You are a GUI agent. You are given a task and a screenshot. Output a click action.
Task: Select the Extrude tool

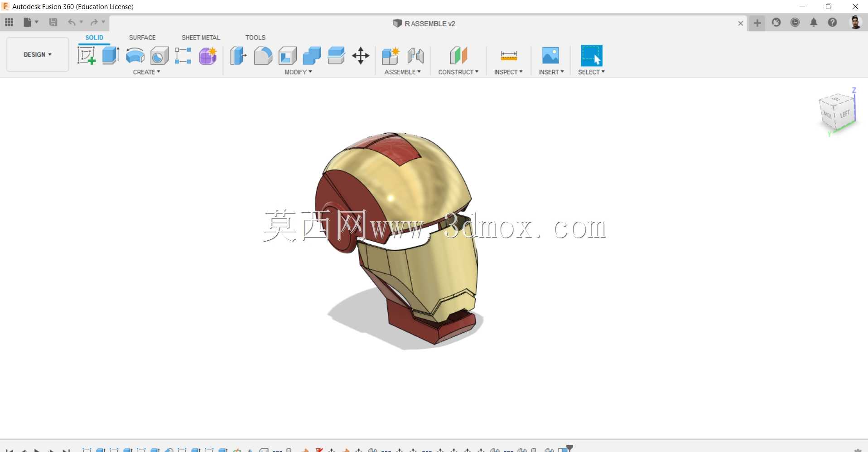tap(111, 56)
